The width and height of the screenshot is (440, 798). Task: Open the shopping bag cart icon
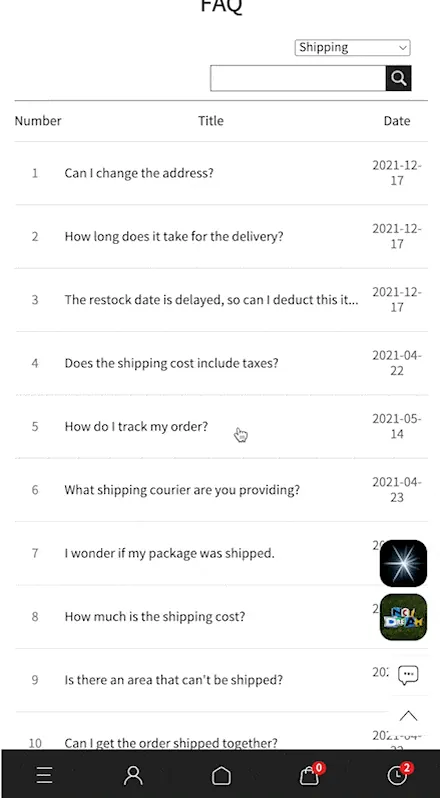pyautogui.click(x=309, y=776)
